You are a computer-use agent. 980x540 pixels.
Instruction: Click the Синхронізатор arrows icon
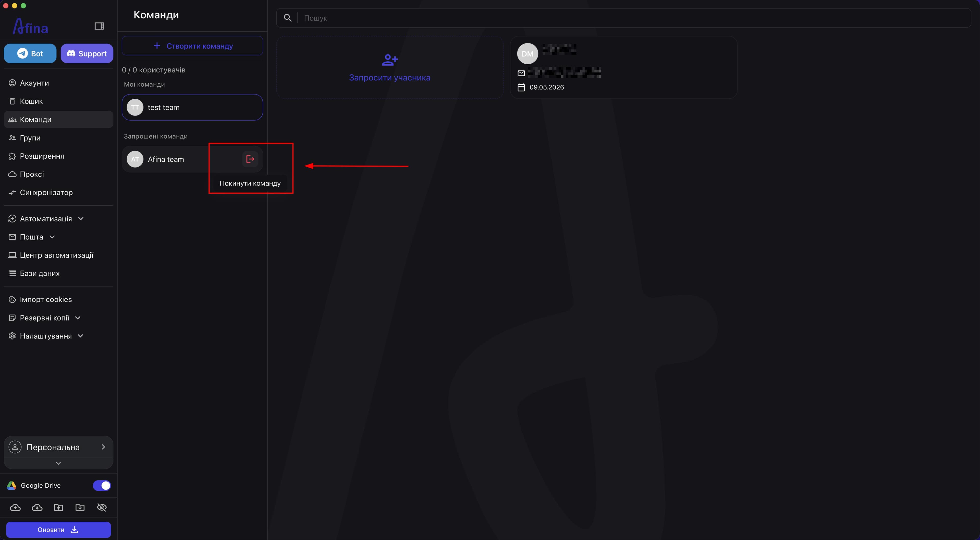tap(12, 193)
